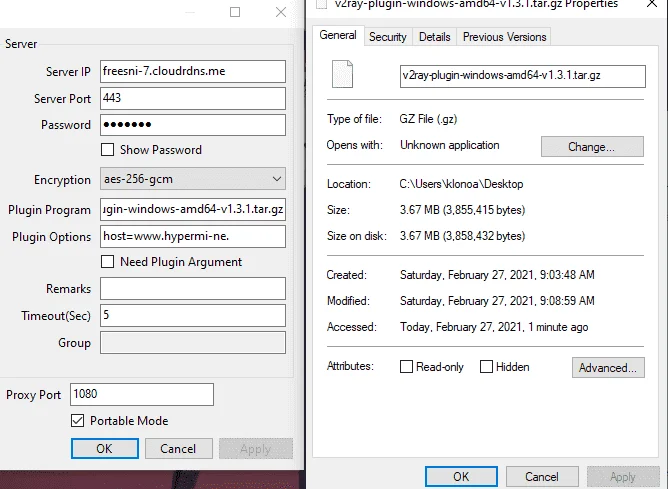Click the Plugin Options field

click(x=193, y=236)
